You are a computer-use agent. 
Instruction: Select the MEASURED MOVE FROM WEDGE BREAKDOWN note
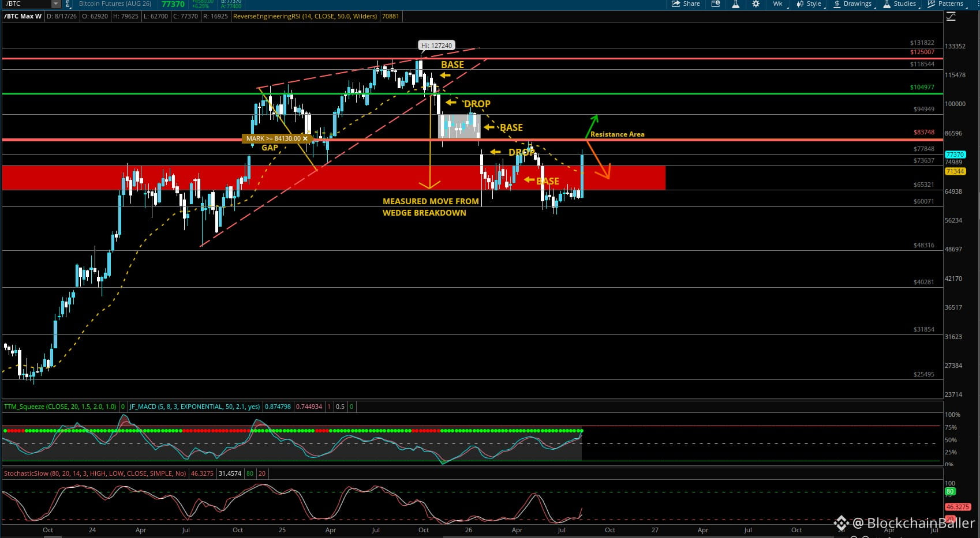pyautogui.click(x=431, y=207)
